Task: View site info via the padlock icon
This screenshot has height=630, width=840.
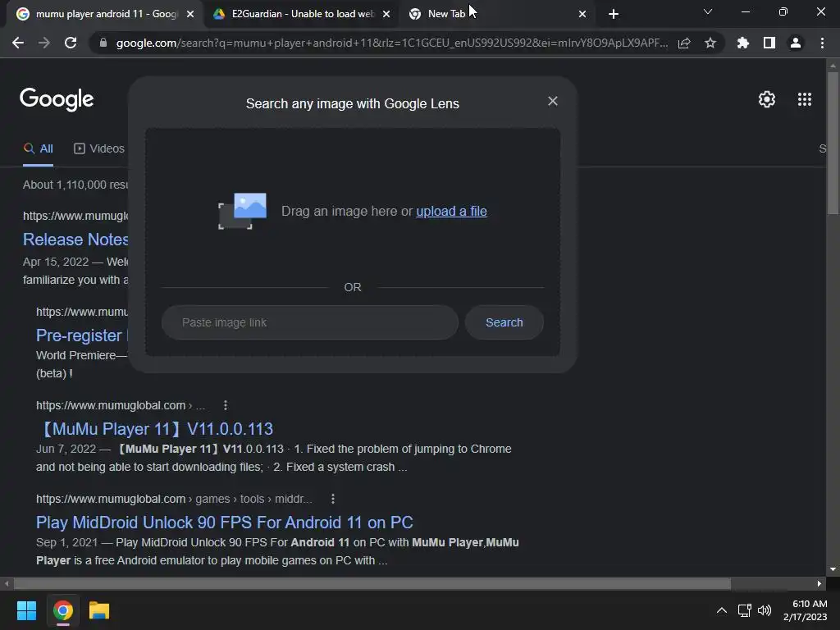Action: click(103, 43)
